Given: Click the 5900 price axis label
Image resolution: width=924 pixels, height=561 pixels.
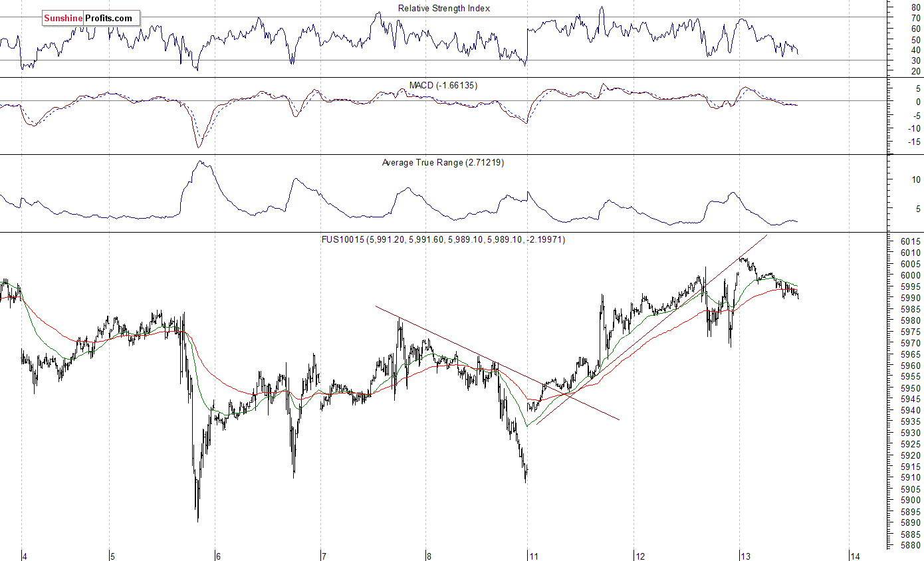Looking at the screenshot, I should (911, 500).
